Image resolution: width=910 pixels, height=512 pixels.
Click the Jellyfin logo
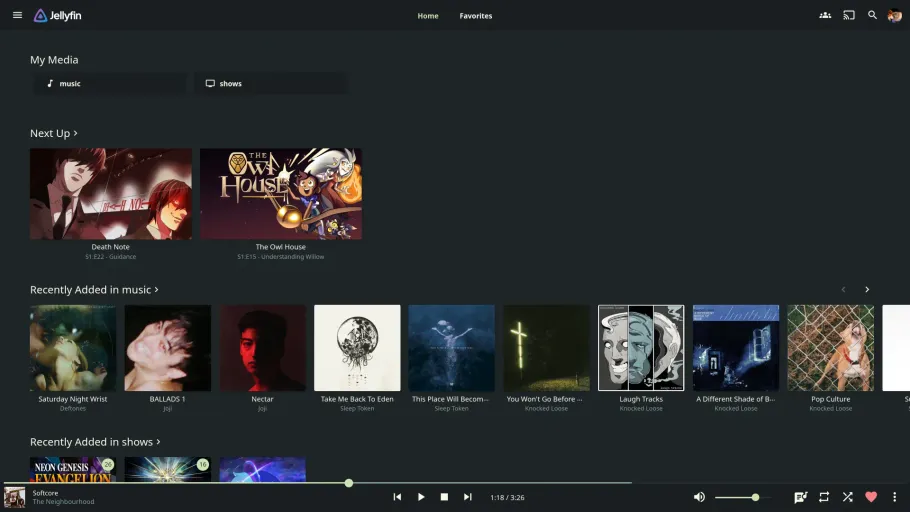[57, 16]
